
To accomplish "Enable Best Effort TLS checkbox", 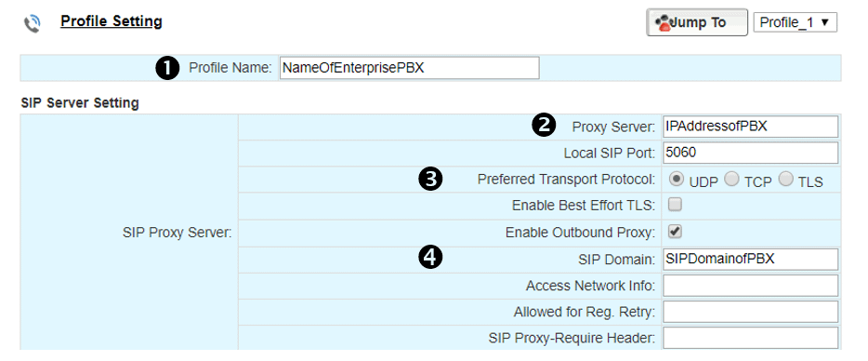I will (675, 206).
